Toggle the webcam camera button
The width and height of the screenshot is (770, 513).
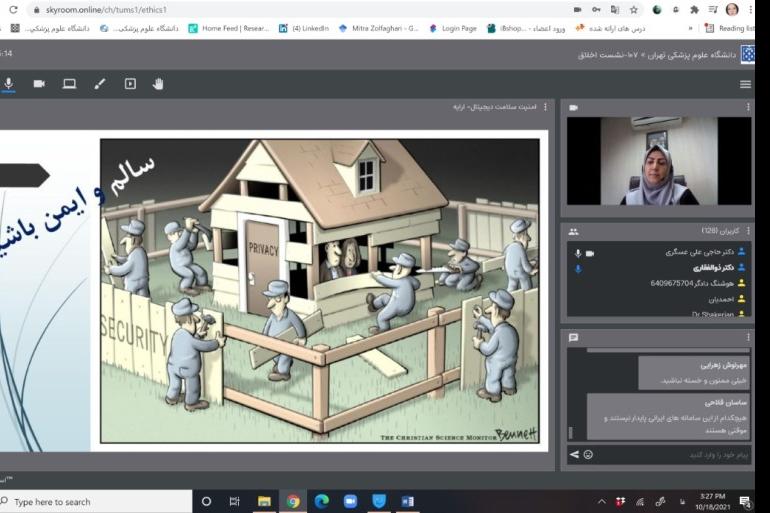[39, 84]
